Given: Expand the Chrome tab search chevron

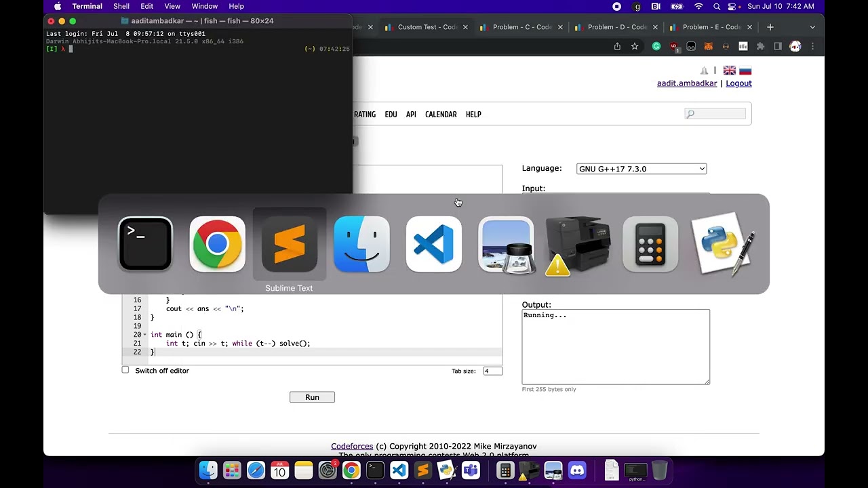Looking at the screenshot, I should pyautogui.click(x=812, y=27).
